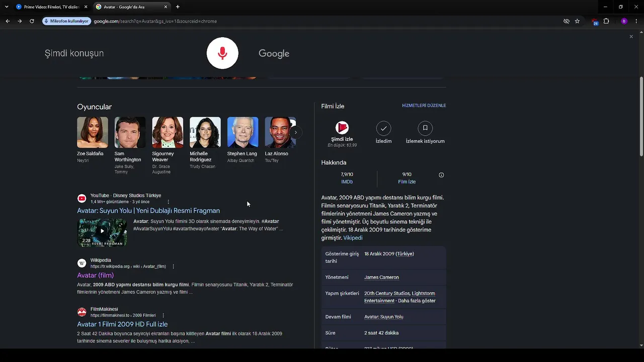The height and width of the screenshot is (362, 644).
Task: Open Zoe Saldaña's cast photo
Action: (x=93, y=133)
